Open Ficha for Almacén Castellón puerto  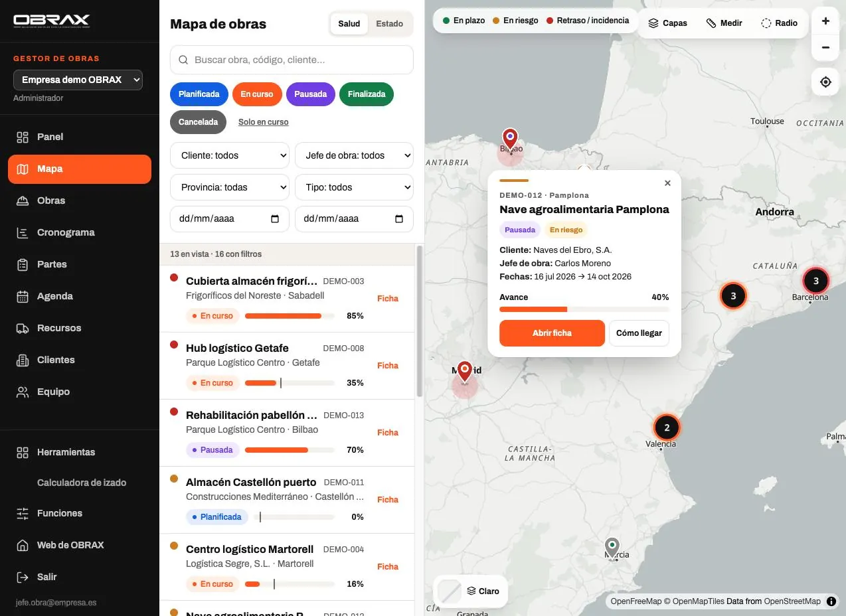[388, 500]
